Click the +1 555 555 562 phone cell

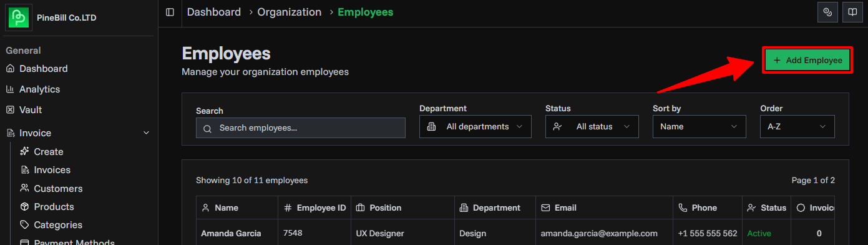click(708, 233)
